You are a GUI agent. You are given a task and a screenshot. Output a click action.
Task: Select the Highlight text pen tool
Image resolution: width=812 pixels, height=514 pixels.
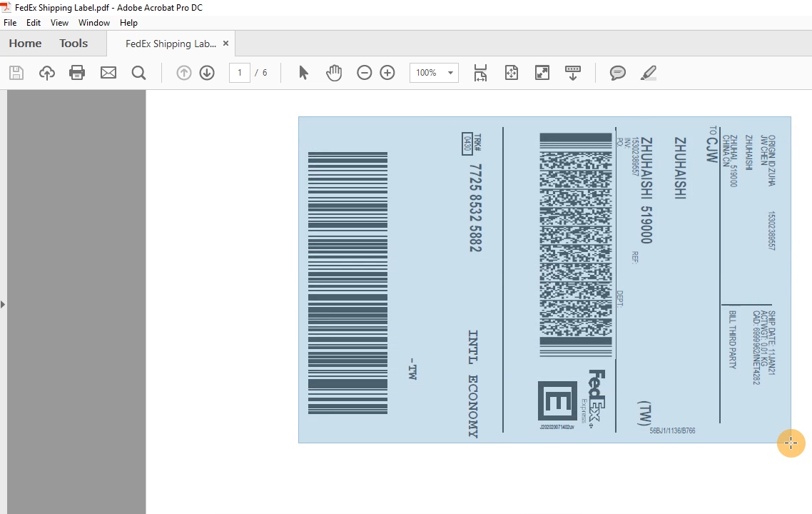[649, 73]
